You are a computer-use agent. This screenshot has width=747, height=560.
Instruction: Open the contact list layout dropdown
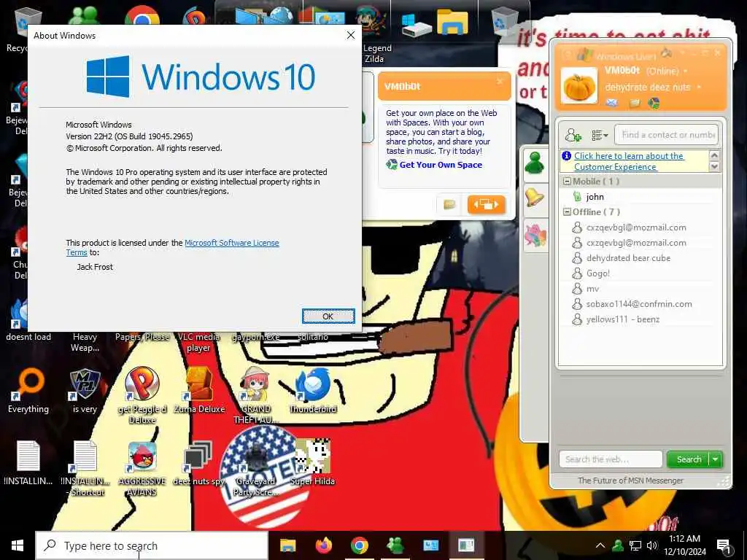600,136
